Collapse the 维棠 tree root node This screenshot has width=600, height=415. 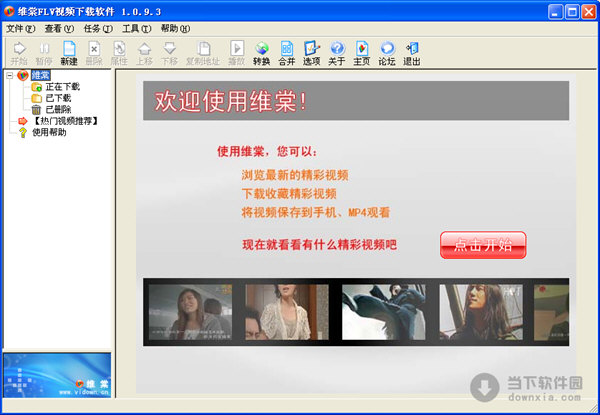[10, 75]
